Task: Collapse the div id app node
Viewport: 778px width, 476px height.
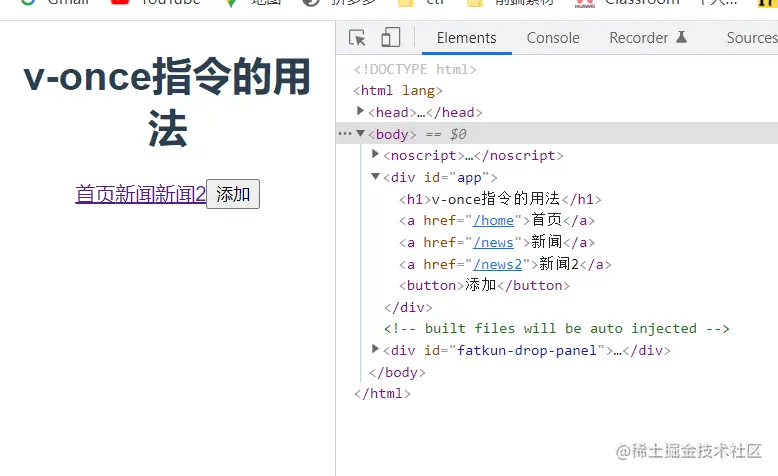Action: [376, 177]
